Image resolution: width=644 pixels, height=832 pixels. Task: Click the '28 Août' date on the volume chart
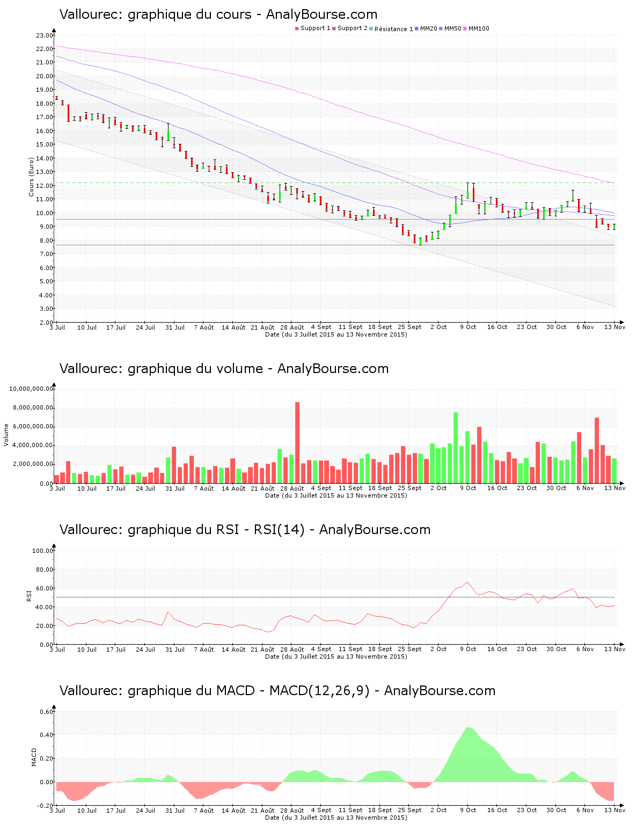click(292, 488)
